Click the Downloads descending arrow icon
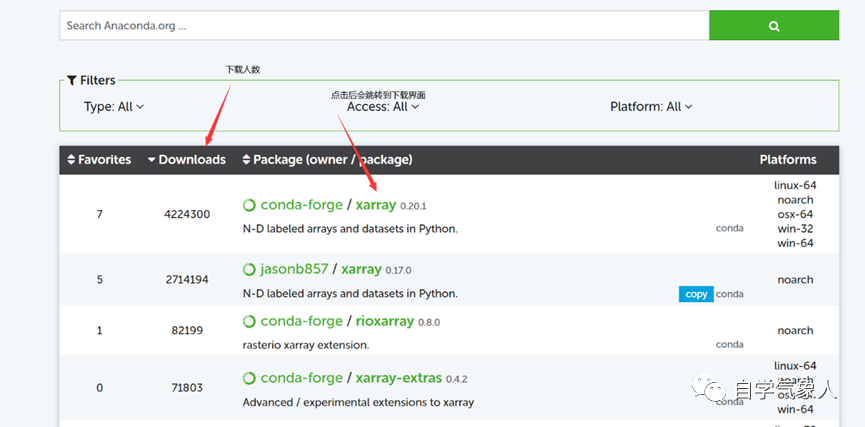The height and width of the screenshot is (427, 865). tap(152, 160)
